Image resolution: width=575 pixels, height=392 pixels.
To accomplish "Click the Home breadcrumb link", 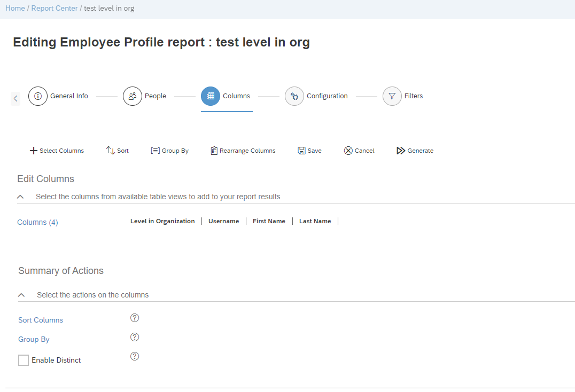I will pos(15,8).
